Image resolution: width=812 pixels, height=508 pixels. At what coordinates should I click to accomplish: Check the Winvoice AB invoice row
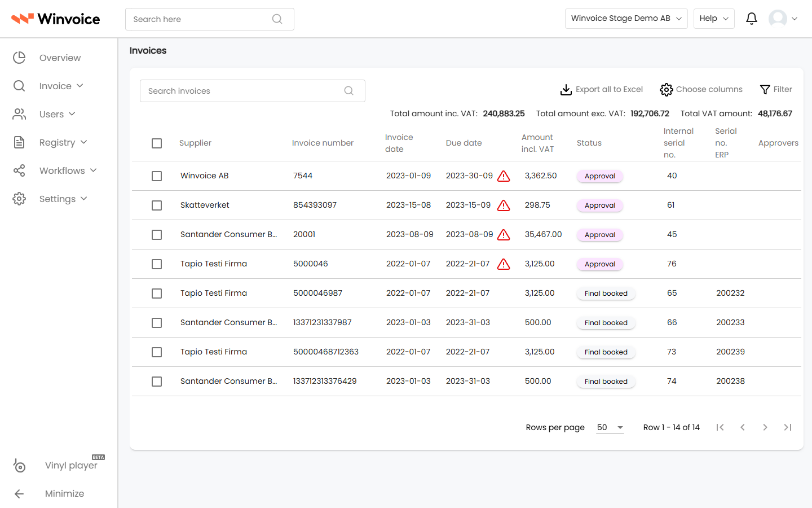(157, 176)
